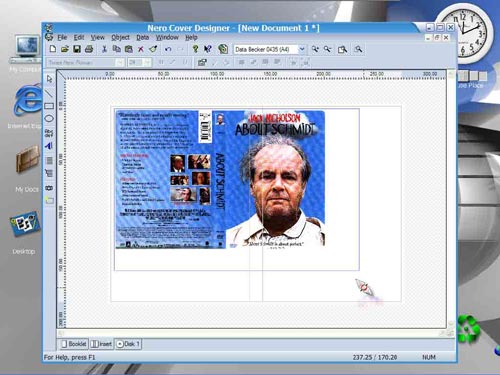
Task: Select the Line drawing tool
Action: click(49, 93)
